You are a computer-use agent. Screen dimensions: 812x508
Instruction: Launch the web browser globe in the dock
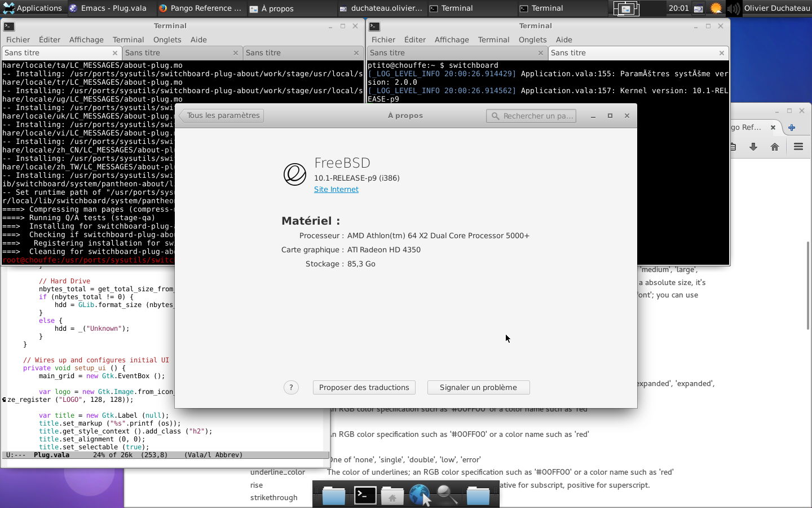click(420, 495)
